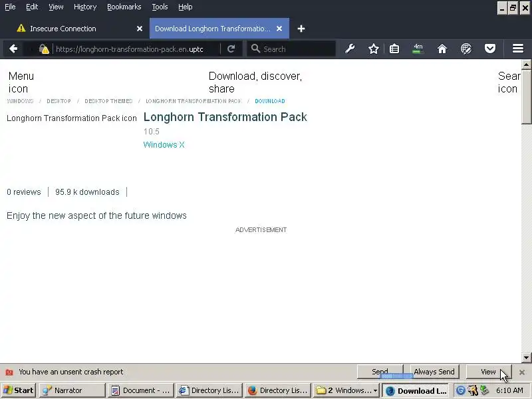Screen dimensions: 532x399
Task: Expand the 2 Windows Explorer taskbar group
Action: [x=346, y=390]
